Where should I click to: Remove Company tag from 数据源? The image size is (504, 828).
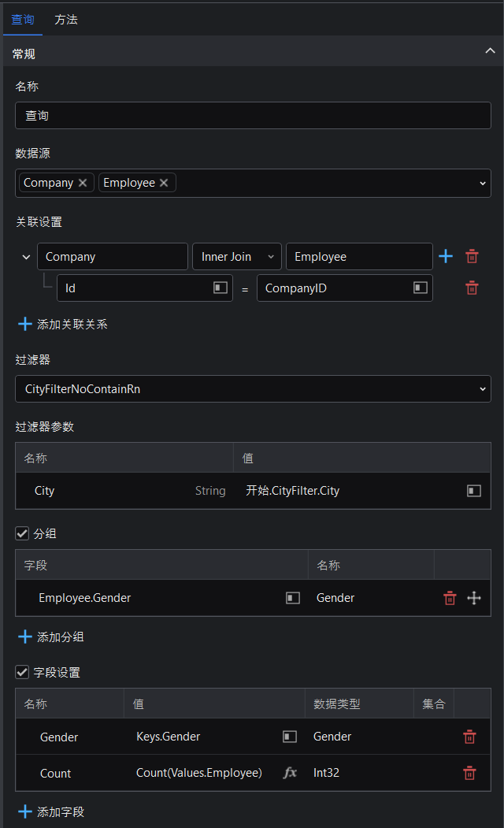[x=83, y=183]
